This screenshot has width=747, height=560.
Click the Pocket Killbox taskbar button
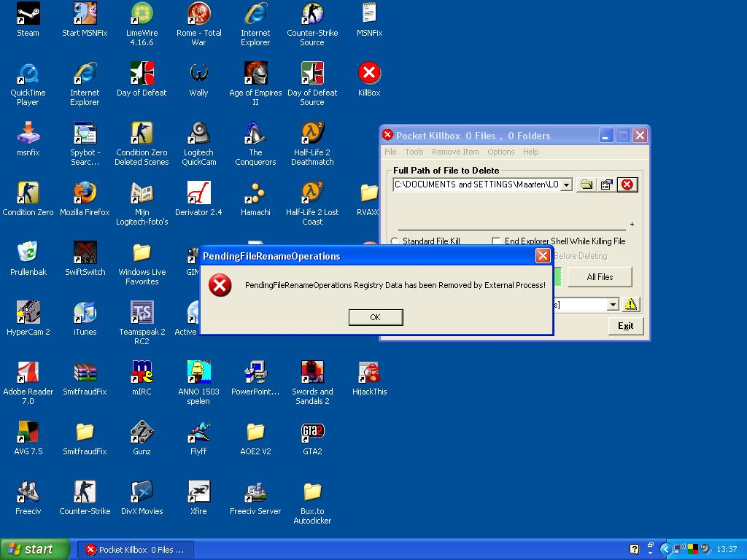coord(135,550)
